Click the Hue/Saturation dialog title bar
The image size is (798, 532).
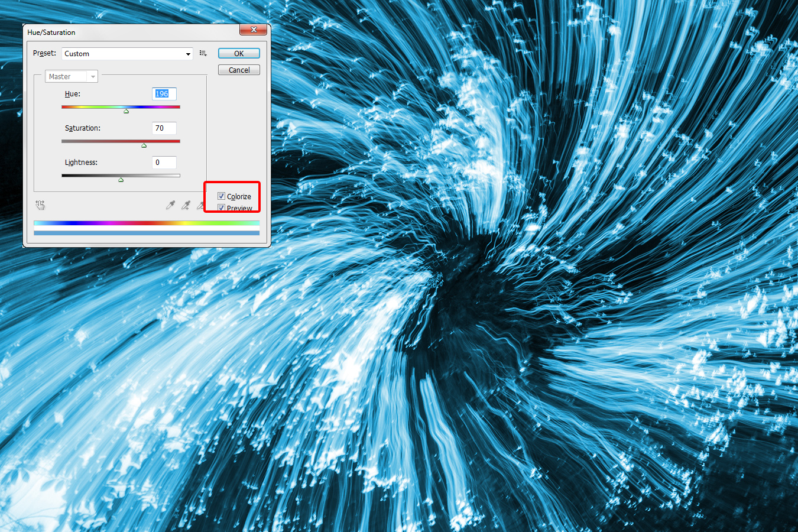pos(131,32)
